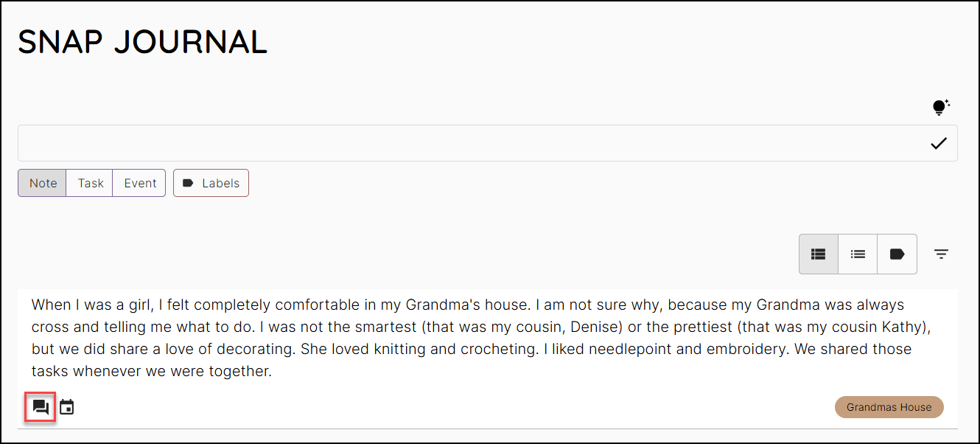The height and width of the screenshot is (444, 980).
Task: Click the tag icon inside Labels button
Action: click(x=188, y=183)
